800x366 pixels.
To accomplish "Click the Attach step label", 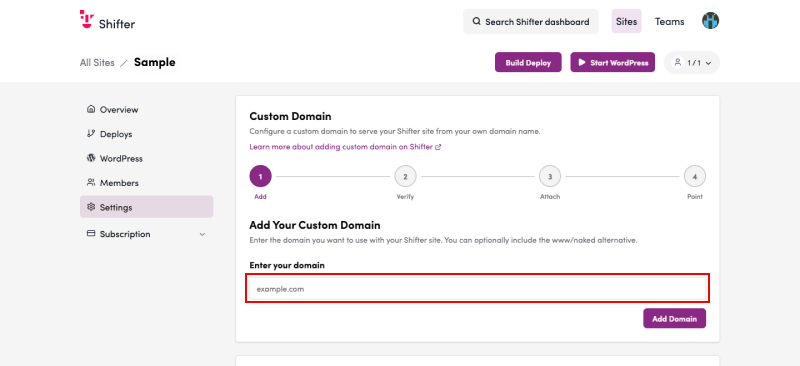I will coord(550,197).
